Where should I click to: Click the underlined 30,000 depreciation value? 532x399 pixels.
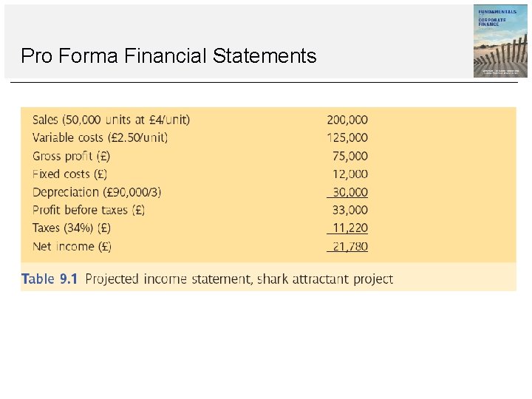pyautogui.click(x=349, y=192)
